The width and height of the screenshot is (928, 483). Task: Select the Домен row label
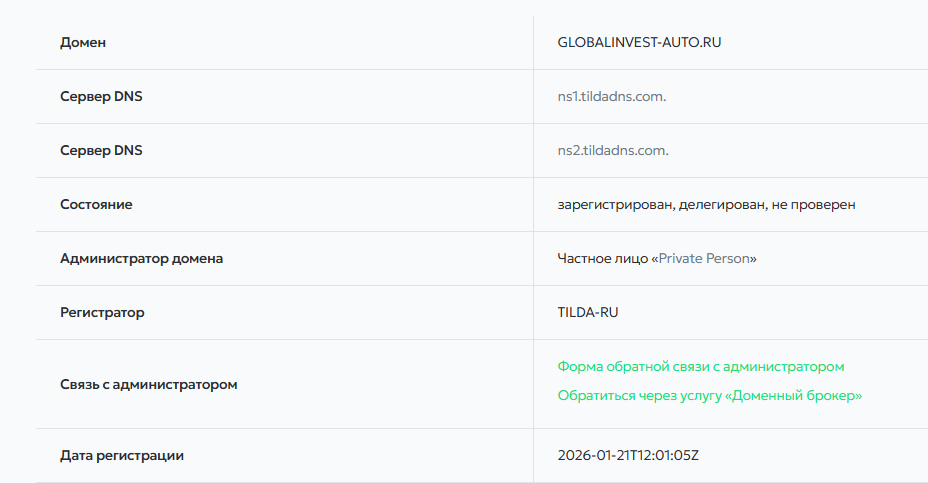click(83, 43)
